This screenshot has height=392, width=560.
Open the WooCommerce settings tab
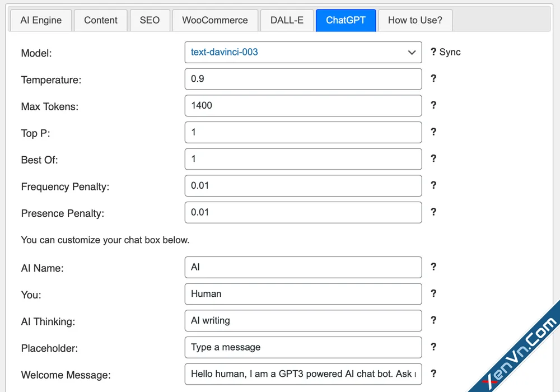pyautogui.click(x=215, y=20)
